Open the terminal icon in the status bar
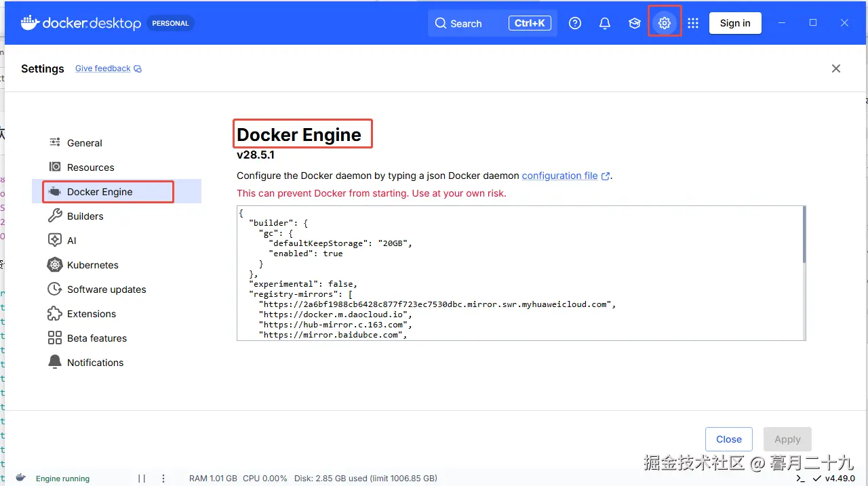 pos(800,479)
